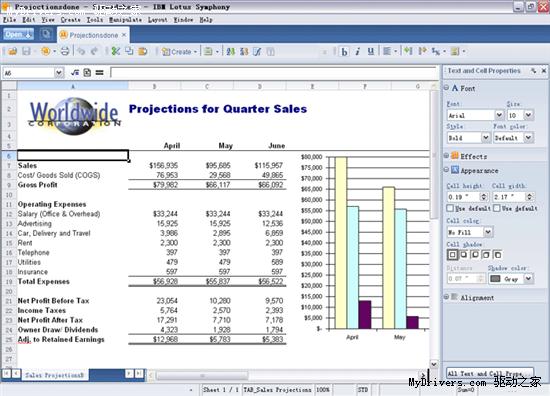Open the Cell color No Fill dropdown

click(x=488, y=232)
